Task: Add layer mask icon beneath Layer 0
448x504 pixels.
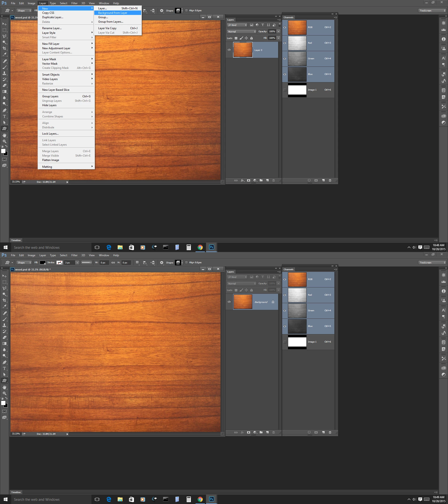Action: pyautogui.click(x=248, y=181)
